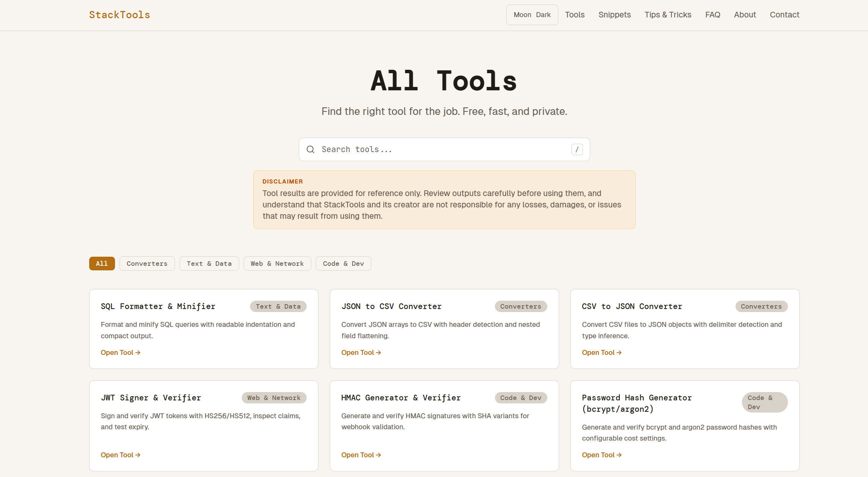Click Text & Data badge on SQL card
The width and height of the screenshot is (868, 477).
point(278,306)
